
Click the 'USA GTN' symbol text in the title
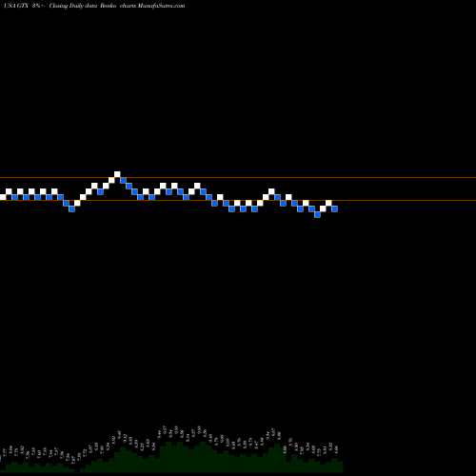click(x=16, y=6)
